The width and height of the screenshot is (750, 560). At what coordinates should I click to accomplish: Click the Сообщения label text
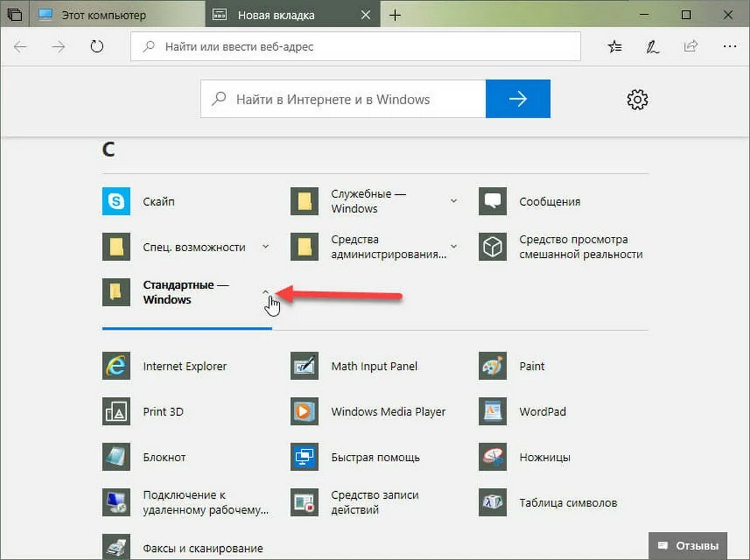coord(550,201)
